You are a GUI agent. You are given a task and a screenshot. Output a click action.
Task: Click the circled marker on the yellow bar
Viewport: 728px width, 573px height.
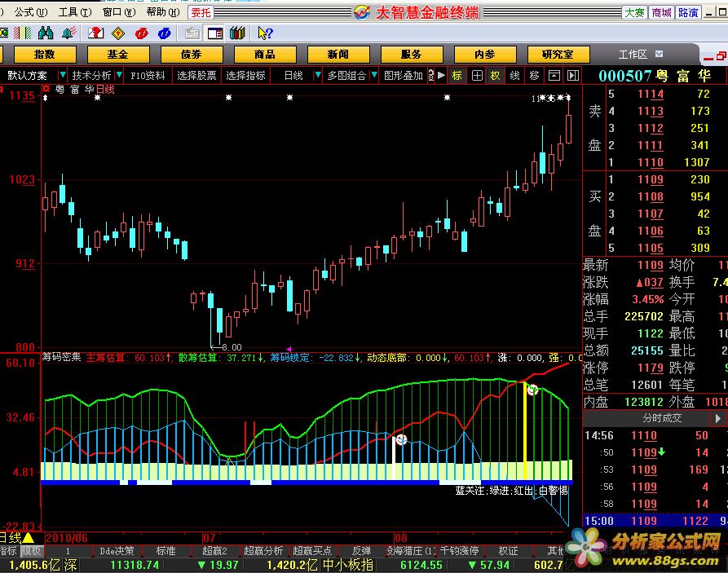[532, 390]
